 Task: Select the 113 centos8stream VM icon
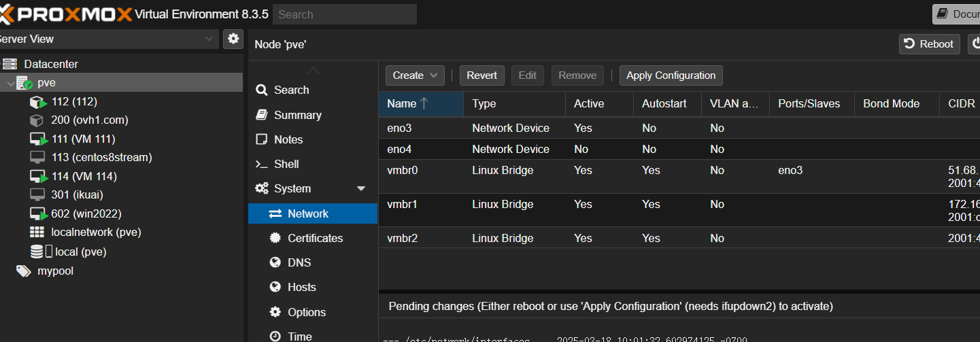pos(37,158)
